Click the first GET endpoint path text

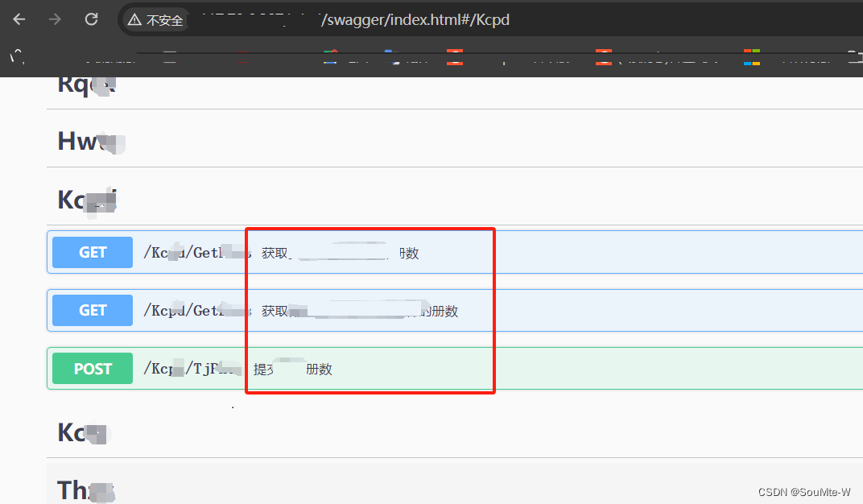[197, 253]
